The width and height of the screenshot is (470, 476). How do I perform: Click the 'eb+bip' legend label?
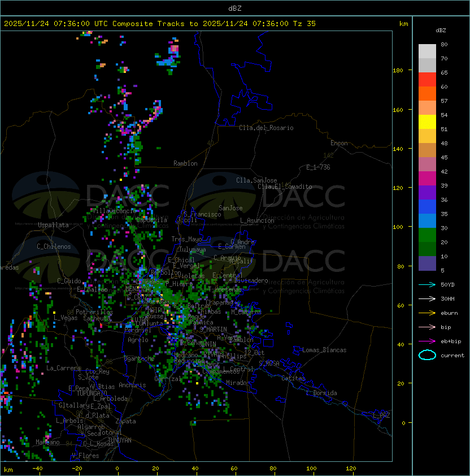451,341
